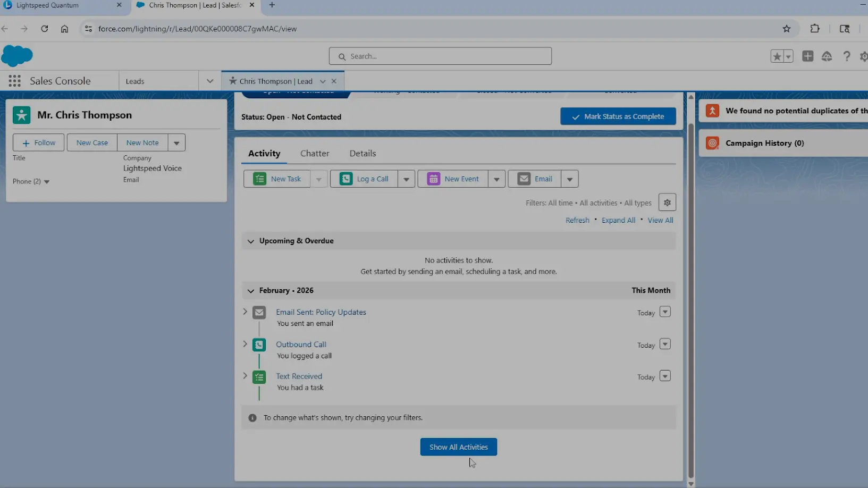The image size is (868, 488).
Task: Click the Expand All link
Action: pyautogui.click(x=618, y=221)
